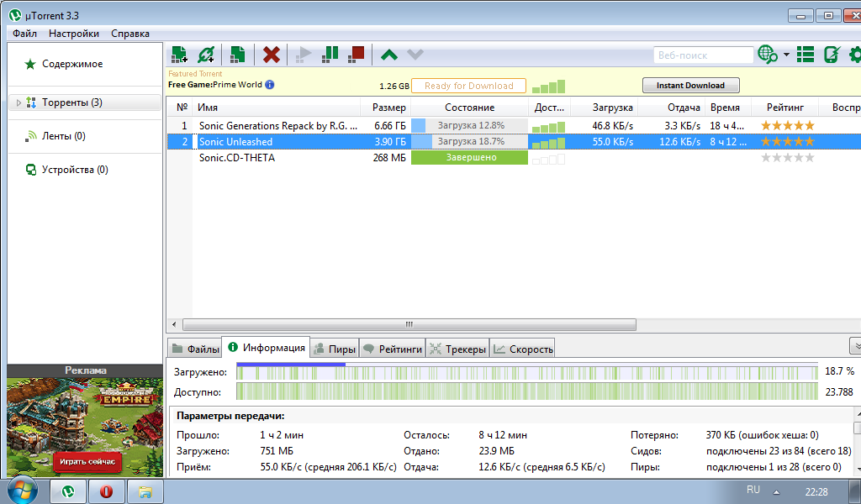Viewport: 861px width, 504px height.
Task: Open search engine dropdown arrow
Action: tap(786, 55)
